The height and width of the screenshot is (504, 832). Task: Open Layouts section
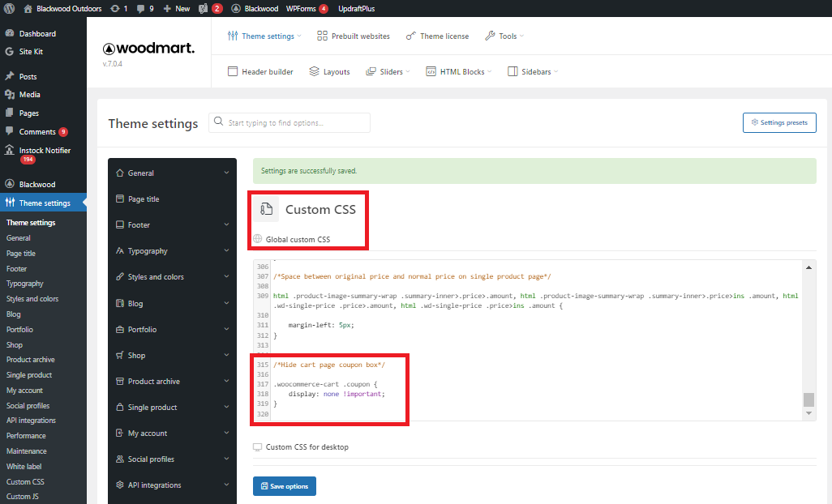click(x=329, y=71)
